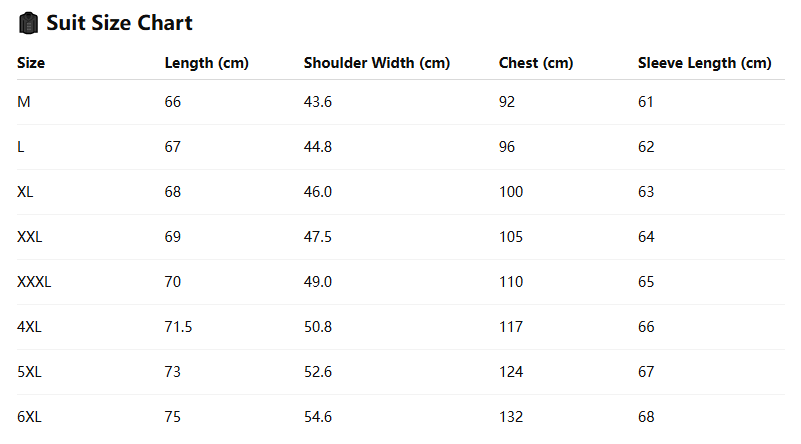Select the 5XL size row label
The width and height of the screenshot is (801, 444).
pos(29,371)
